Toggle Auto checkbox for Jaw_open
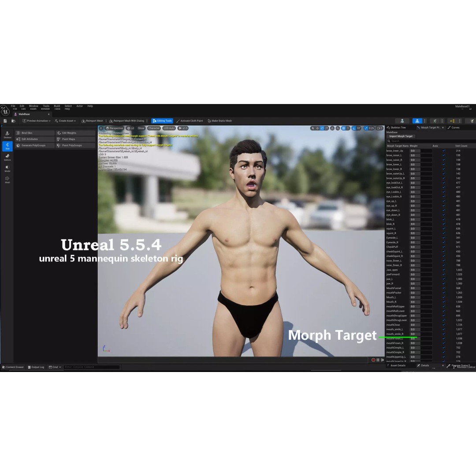The height and width of the screenshot is (476, 476). pos(443,270)
